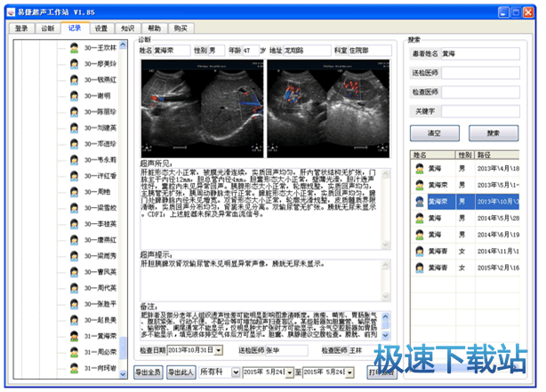Image resolution: width=546 pixels, height=392 pixels.
Task: Click avatar icon of 黄海 2013年\4月 result
Action: (420, 169)
